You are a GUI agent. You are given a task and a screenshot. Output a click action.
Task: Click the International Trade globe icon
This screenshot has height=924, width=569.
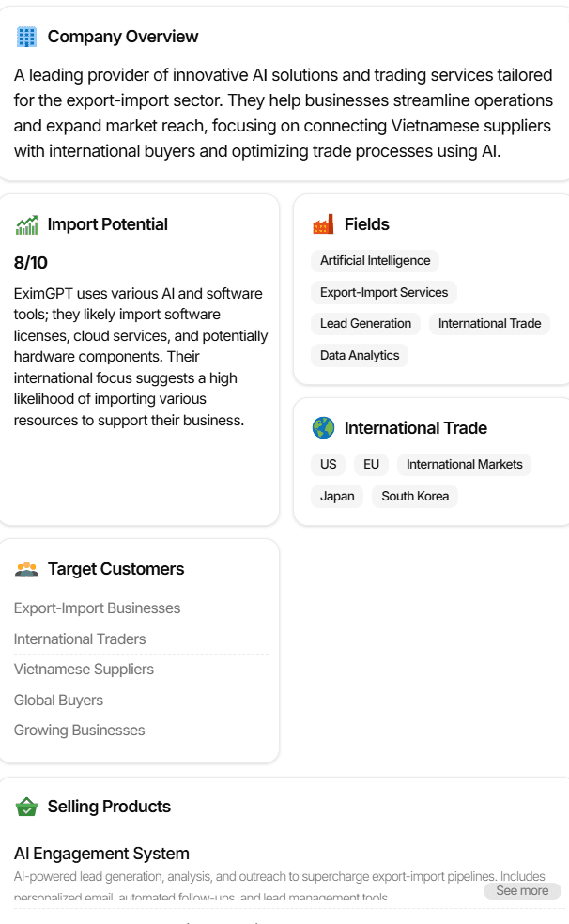click(x=320, y=427)
